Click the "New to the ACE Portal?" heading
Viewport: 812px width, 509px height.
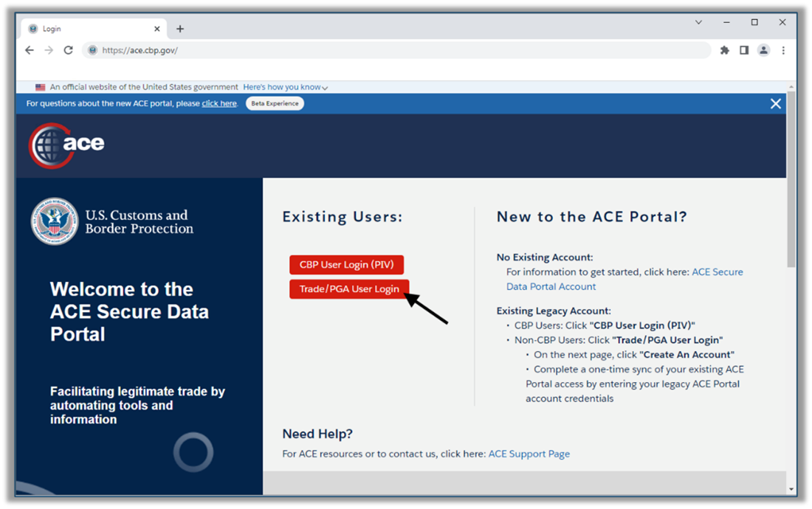click(x=591, y=216)
